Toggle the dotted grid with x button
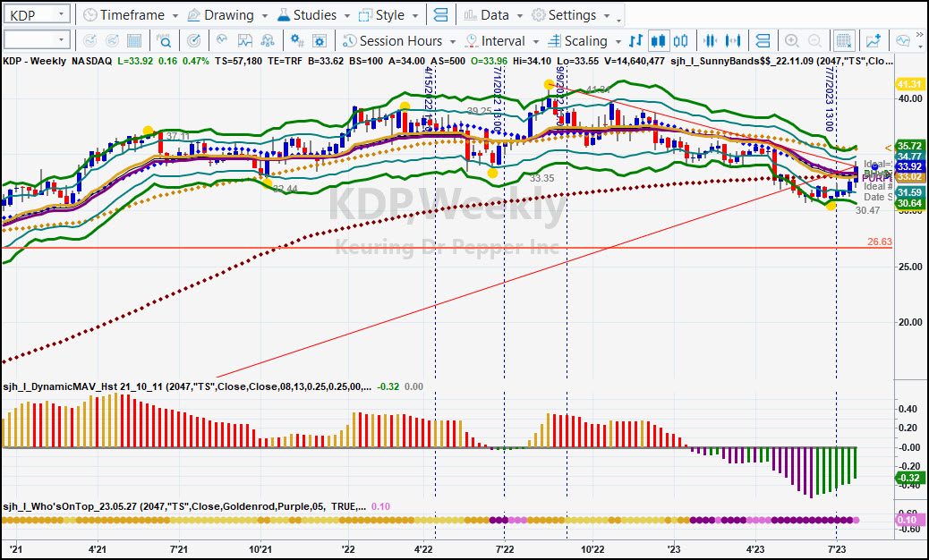The width and height of the screenshot is (929, 560). click(x=843, y=41)
